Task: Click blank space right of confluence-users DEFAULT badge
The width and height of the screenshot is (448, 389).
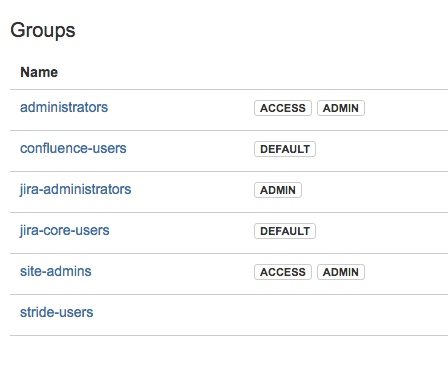Action: coord(382,149)
